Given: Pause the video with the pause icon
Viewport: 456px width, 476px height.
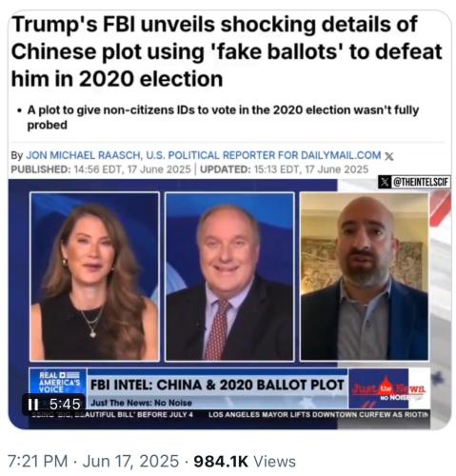Looking at the screenshot, I should click(x=32, y=405).
